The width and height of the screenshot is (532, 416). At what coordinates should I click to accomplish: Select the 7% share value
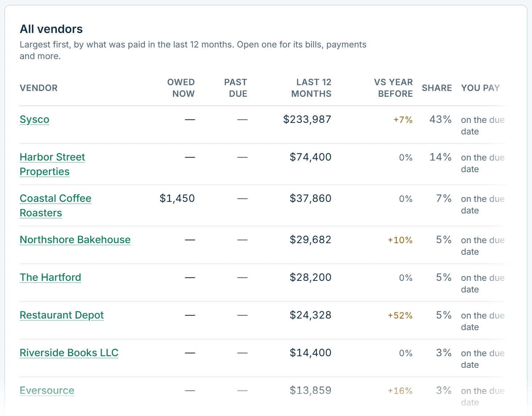[x=444, y=199]
